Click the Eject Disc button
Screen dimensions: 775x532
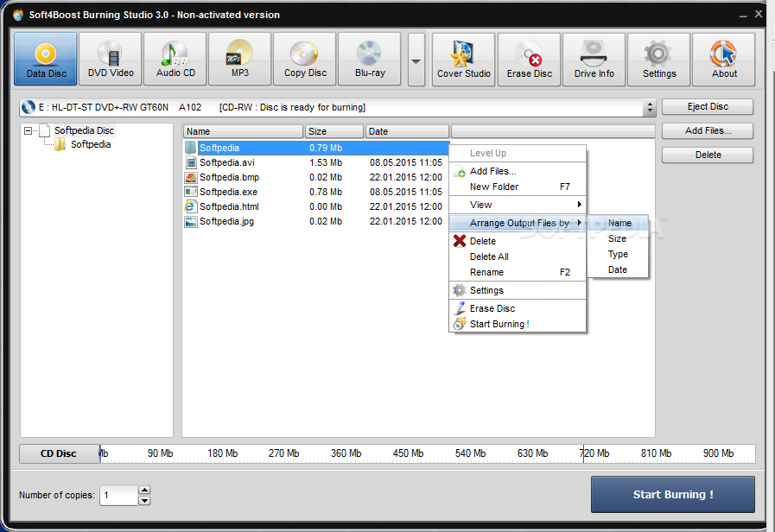tap(708, 107)
